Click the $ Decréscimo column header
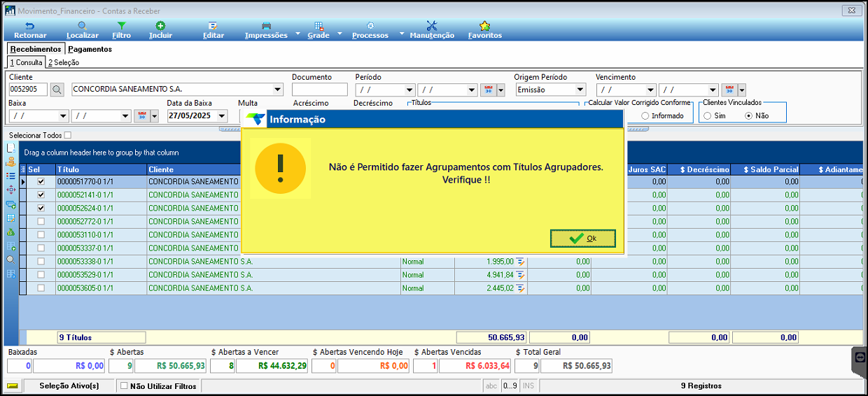 pos(700,169)
